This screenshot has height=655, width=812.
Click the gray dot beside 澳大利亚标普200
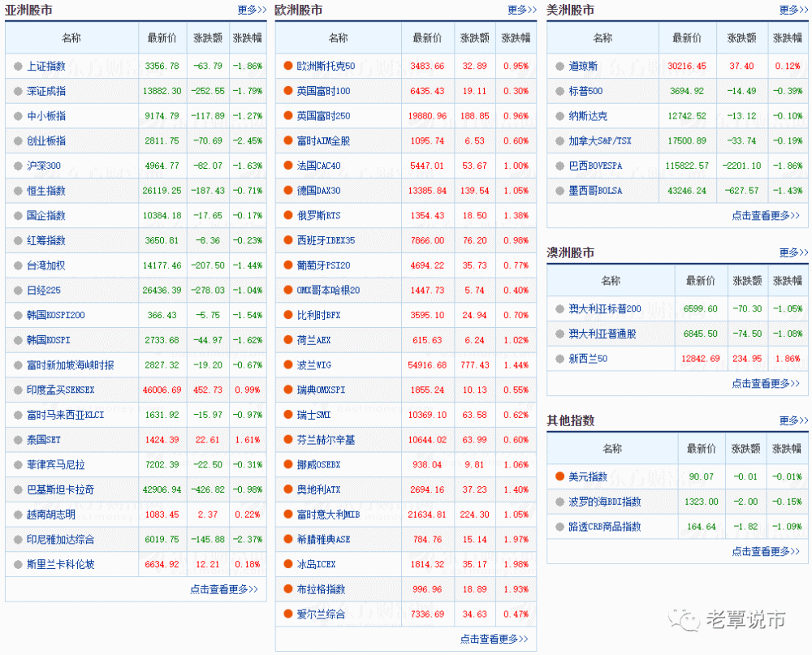[559, 309]
